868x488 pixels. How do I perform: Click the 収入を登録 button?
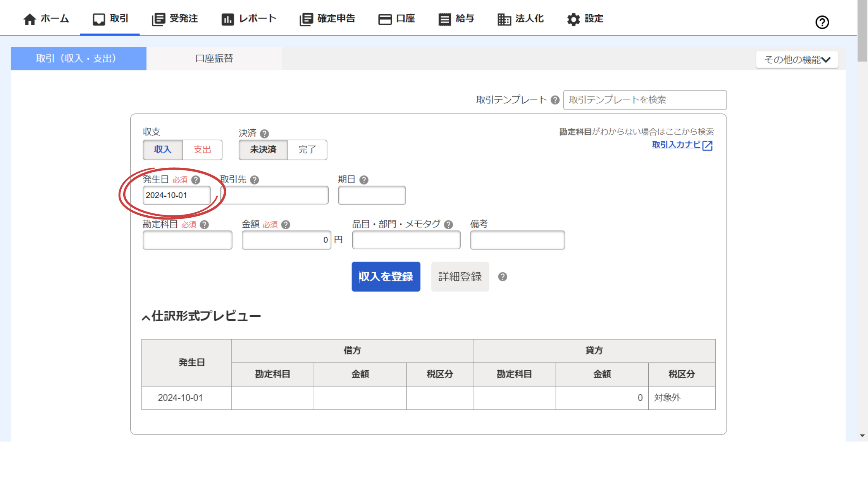(386, 276)
